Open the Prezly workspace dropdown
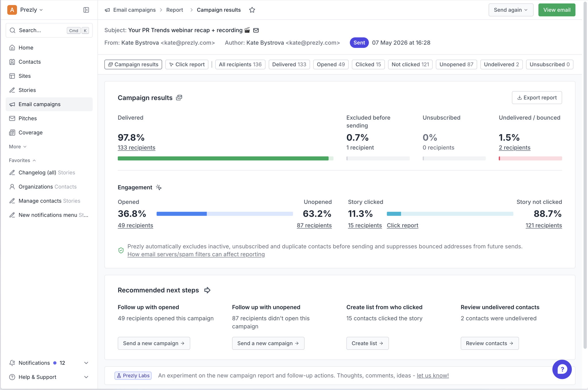This screenshot has height=390, width=588. 25,10
